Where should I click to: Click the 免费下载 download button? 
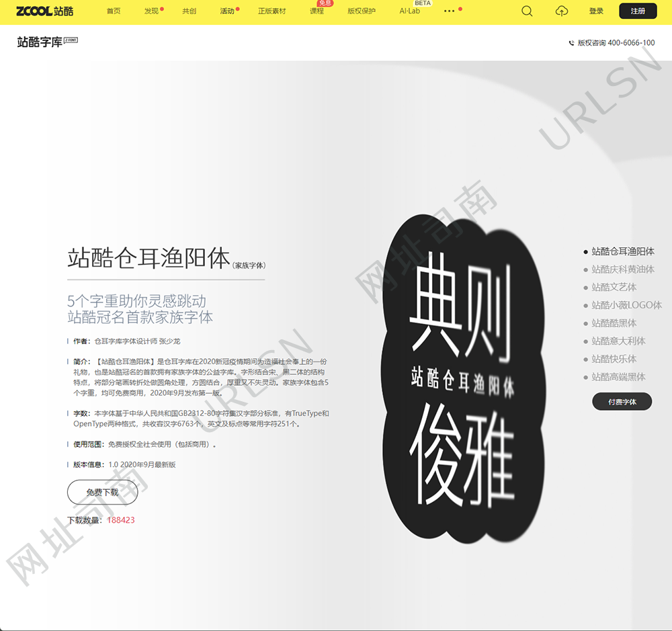(x=102, y=492)
